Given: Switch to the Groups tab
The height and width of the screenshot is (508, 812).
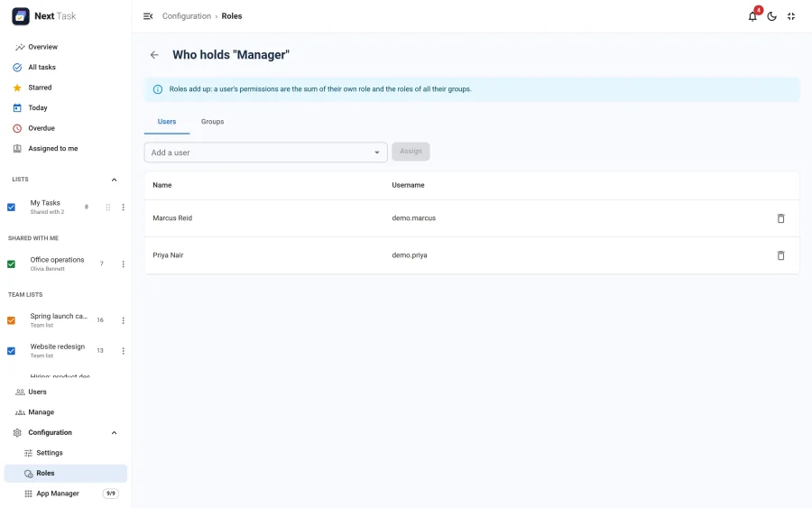Looking at the screenshot, I should pyautogui.click(x=212, y=122).
